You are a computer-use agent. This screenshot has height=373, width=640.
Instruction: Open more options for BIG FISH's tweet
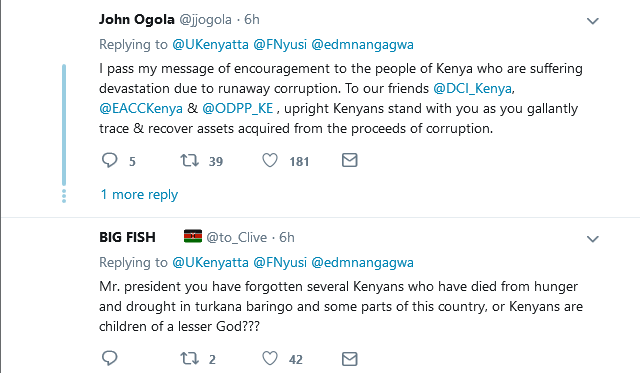click(593, 239)
